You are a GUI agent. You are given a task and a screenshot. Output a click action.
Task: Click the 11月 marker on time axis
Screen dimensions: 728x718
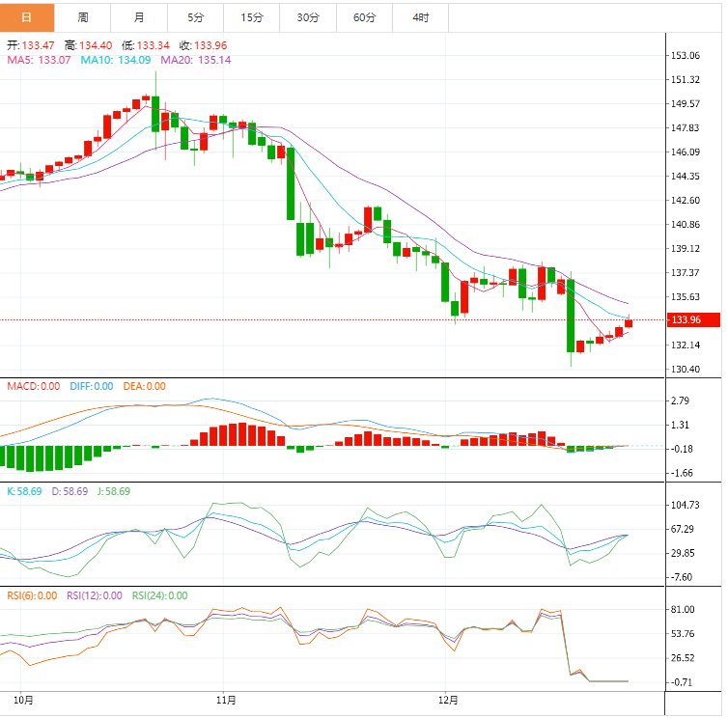pos(225,699)
